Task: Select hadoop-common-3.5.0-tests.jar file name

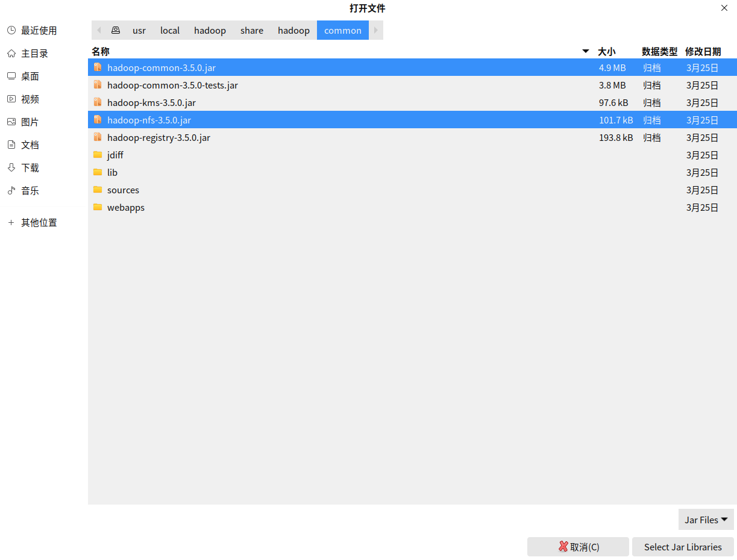Action: click(x=172, y=85)
